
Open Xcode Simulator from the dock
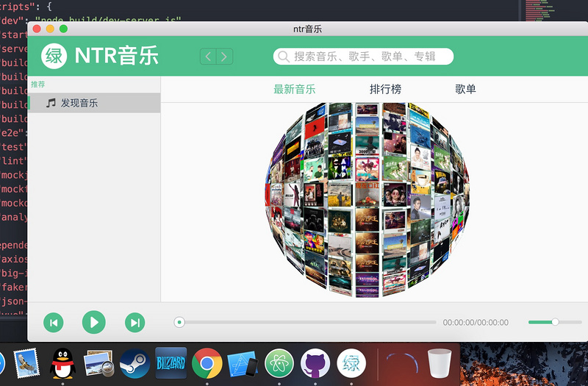click(243, 363)
